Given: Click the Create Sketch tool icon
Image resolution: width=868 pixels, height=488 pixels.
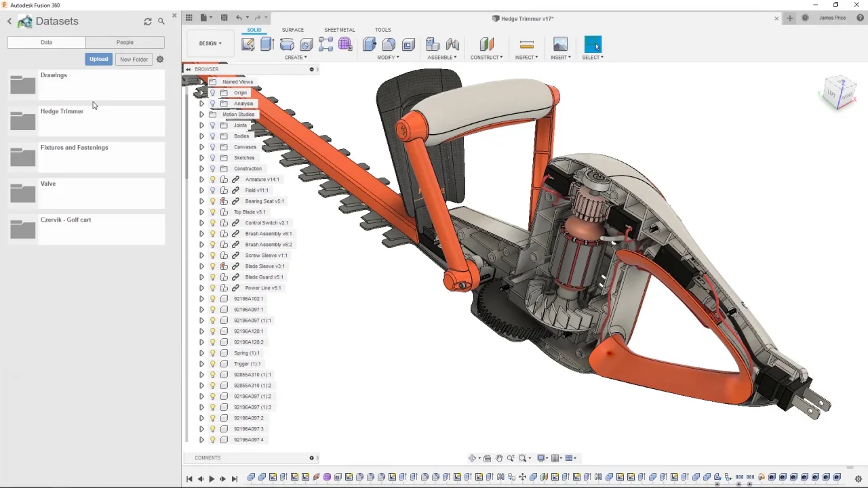Looking at the screenshot, I should click(248, 45).
